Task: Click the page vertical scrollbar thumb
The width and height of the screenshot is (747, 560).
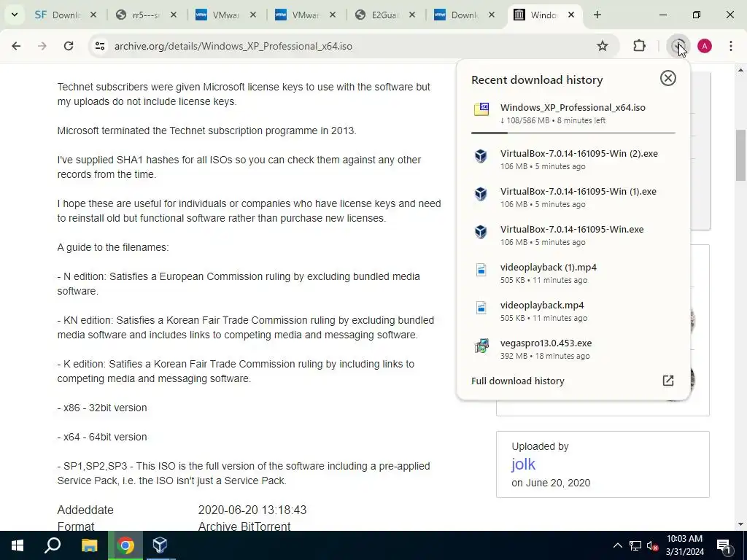Action: [x=740, y=155]
